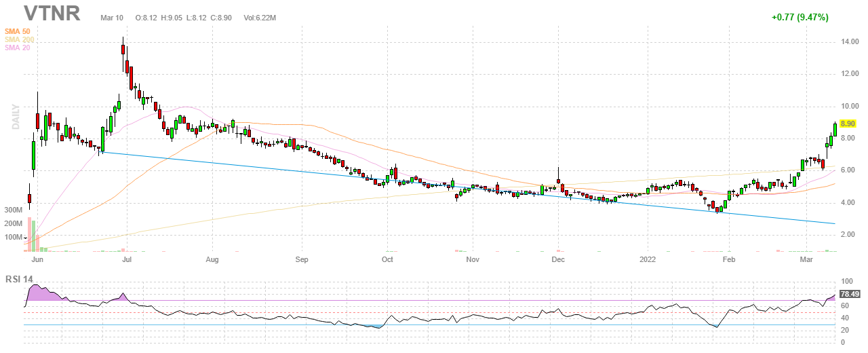Click the 78.49 RSI value tag
Image resolution: width=868 pixels, height=353 pixels.
pyautogui.click(x=849, y=294)
